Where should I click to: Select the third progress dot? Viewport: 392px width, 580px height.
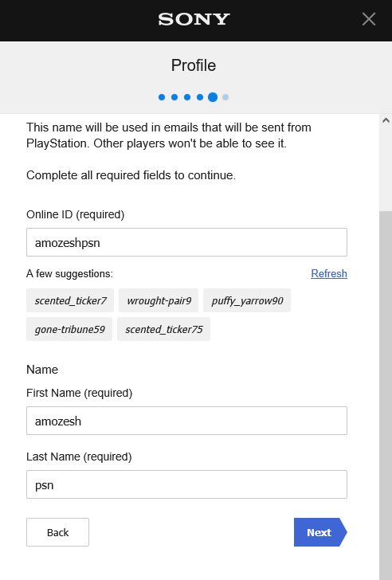[187, 97]
